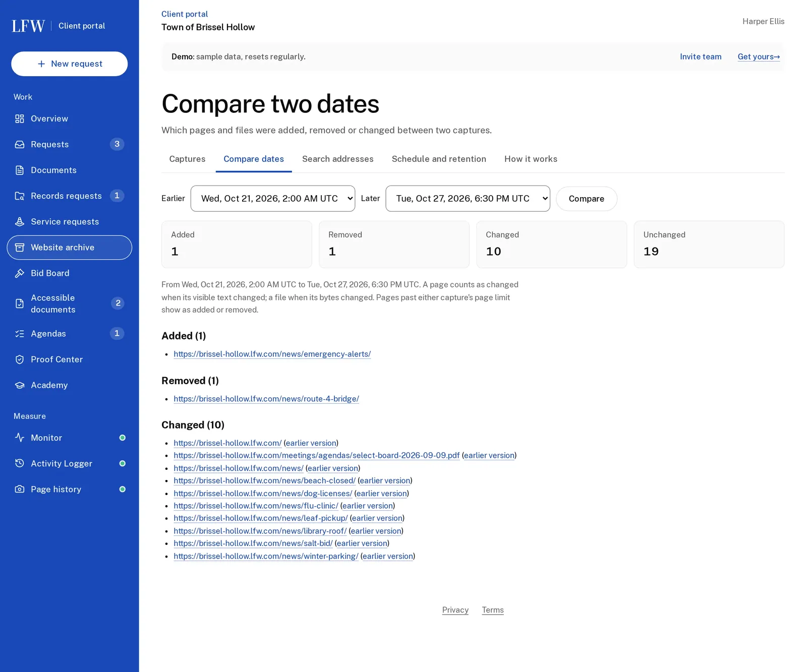Image resolution: width=807 pixels, height=672 pixels.
Task: Click the Accessible documents badge showing 2
Action: click(x=118, y=303)
